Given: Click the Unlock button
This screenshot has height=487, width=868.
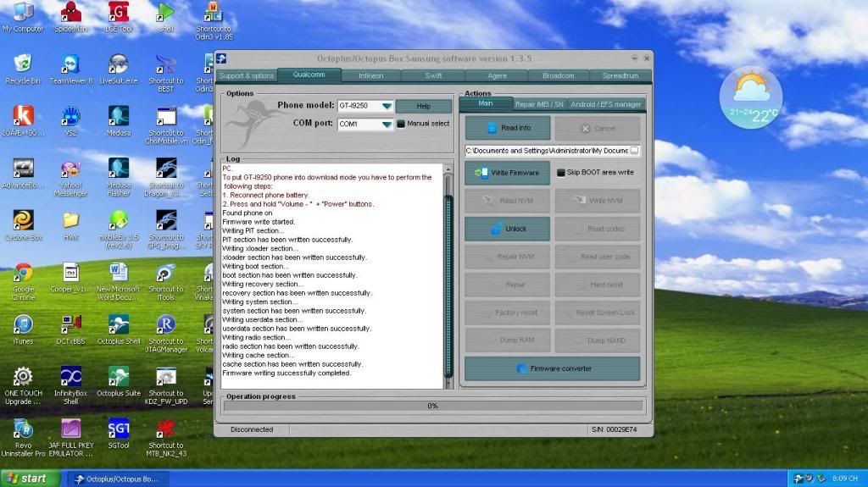Looking at the screenshot, I should 507,229.
